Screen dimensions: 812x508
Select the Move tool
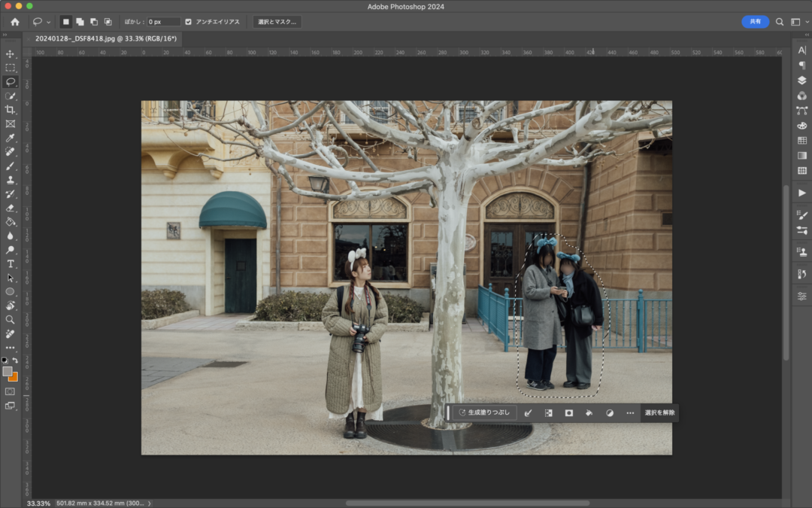(11, 54)
